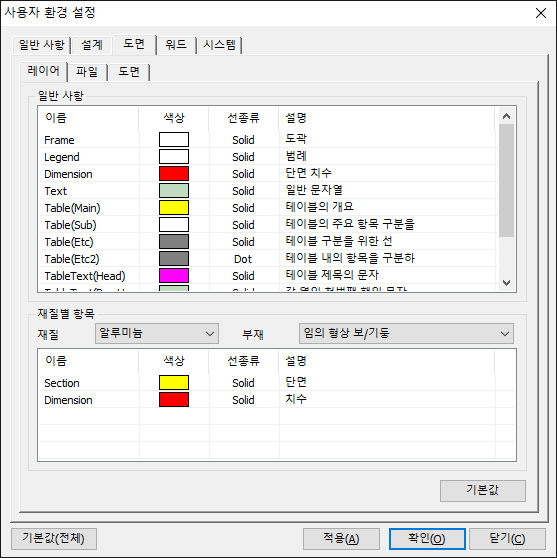Click the yellow Section color swatch
The image size is (557, 558).
coord(174,383)
